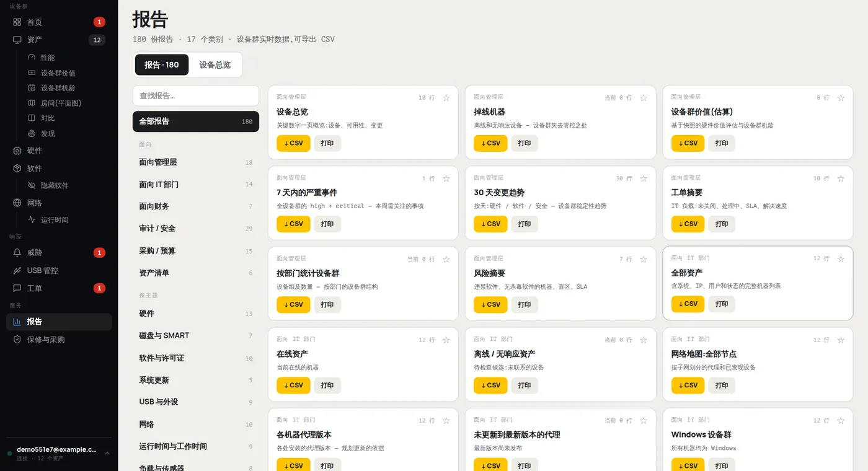Viewport: 868px width, 471px height.
Task: Download CSV for 工单摘要
Action: pos(688,224)
